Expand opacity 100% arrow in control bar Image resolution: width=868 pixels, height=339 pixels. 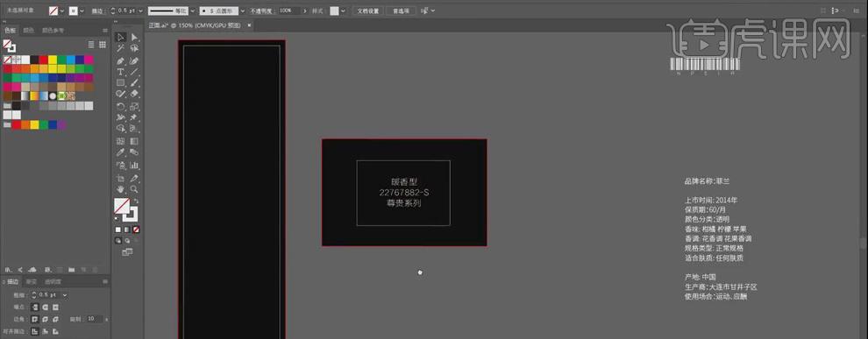point(305,11)
